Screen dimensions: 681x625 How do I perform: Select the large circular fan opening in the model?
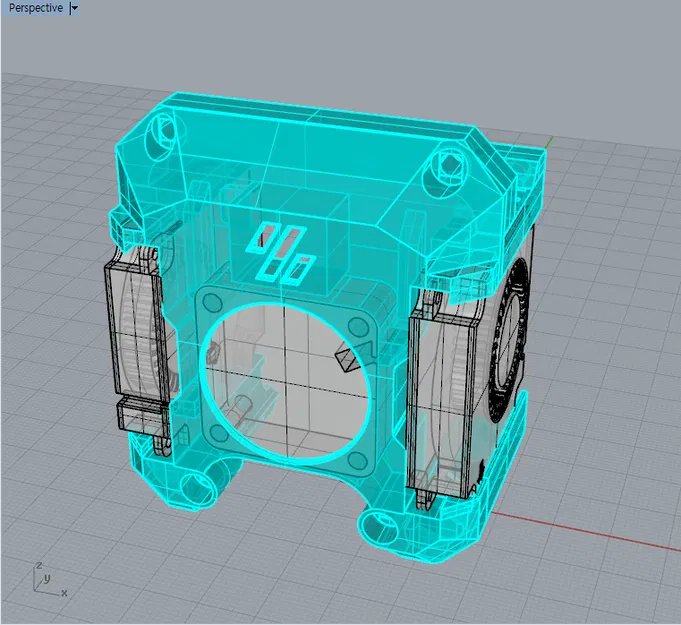pos(287,382)
